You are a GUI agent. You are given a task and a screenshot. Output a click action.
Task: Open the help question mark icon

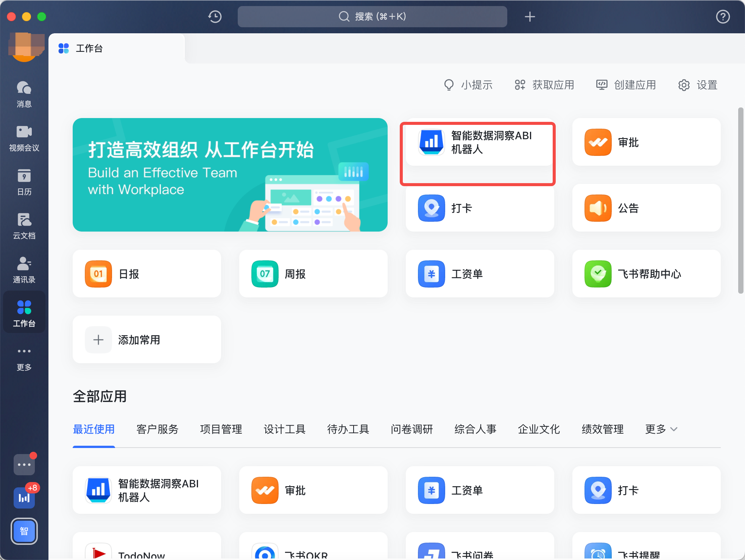[723, 17]
